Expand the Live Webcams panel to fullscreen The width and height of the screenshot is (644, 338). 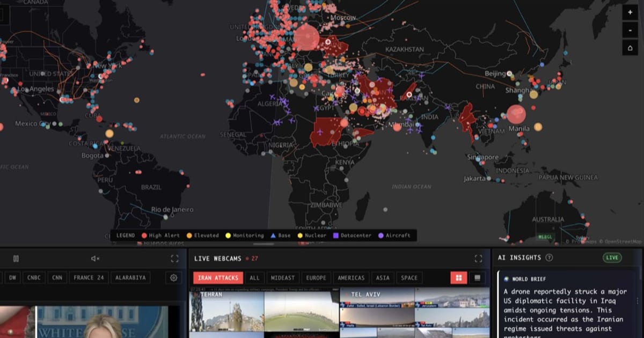click(478, 259)
